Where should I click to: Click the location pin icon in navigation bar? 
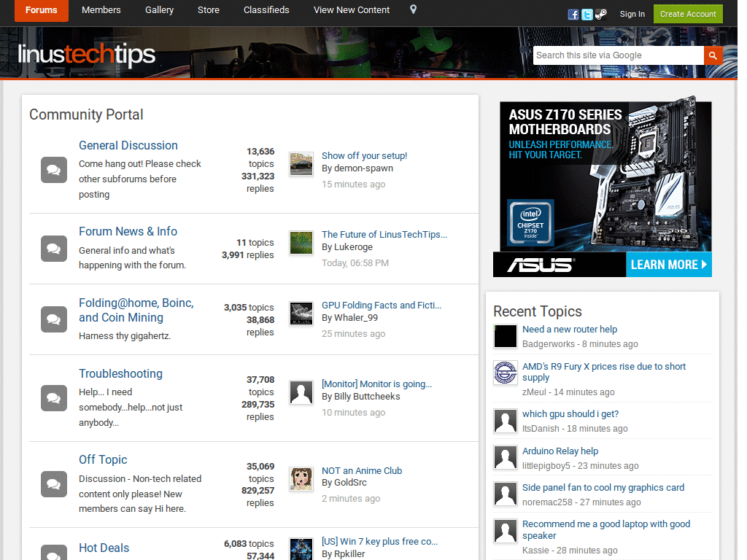point(413,9)
